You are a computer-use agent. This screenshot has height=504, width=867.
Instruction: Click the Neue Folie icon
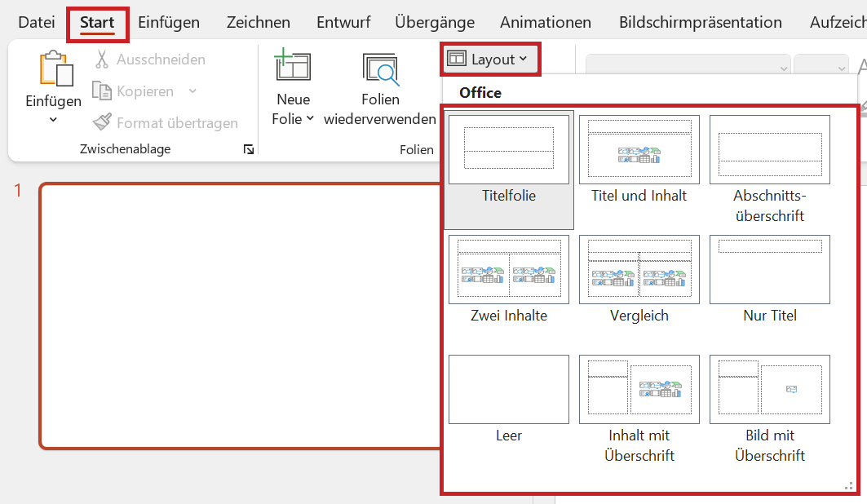point(293,66)
